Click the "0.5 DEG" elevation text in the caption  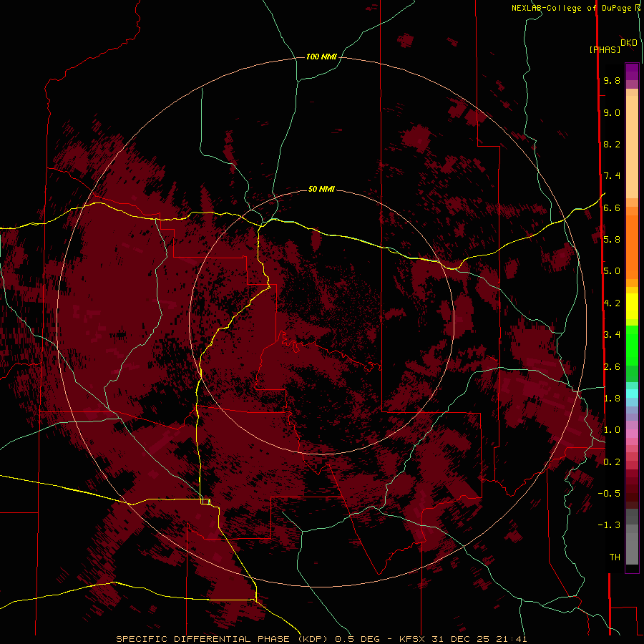point(356,639)
